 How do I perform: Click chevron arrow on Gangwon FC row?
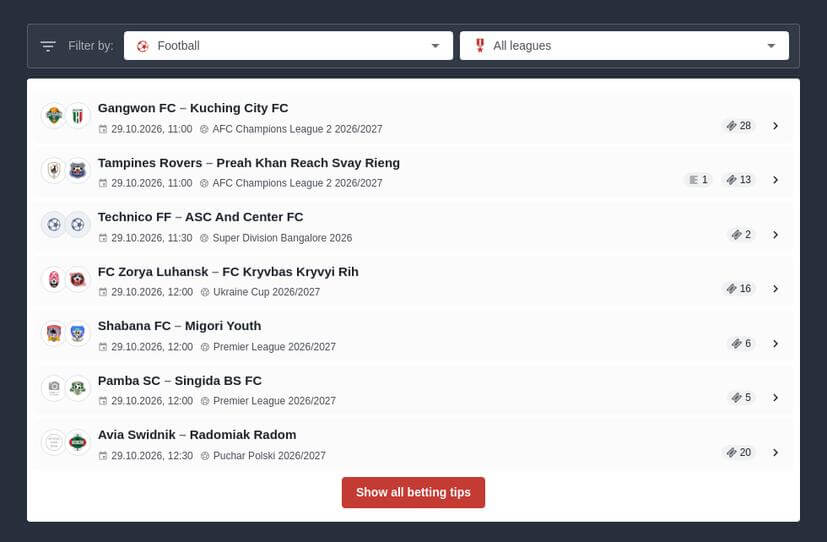coord(775,125)
